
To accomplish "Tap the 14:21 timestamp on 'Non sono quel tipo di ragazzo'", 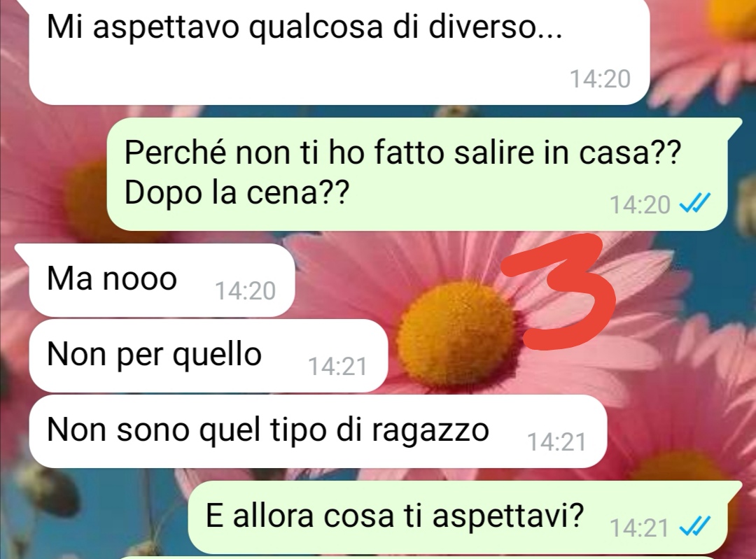I will (556, 442).
